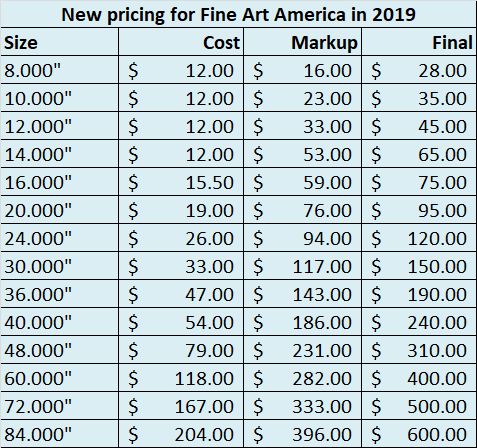Select the markup cell showing 76.00
477x448 pixels.
pos(303,210)
